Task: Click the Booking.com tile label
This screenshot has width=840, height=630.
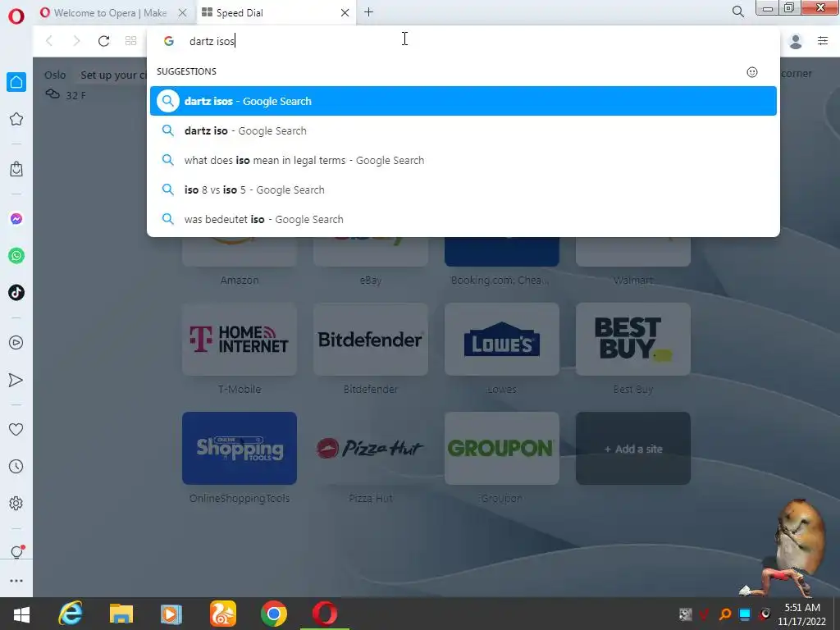Action: click(500, 280)
